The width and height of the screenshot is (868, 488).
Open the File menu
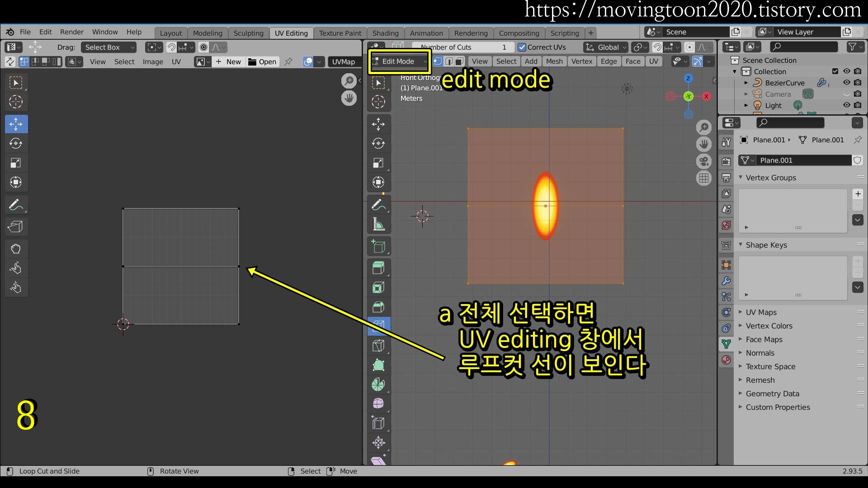point(25,32)
